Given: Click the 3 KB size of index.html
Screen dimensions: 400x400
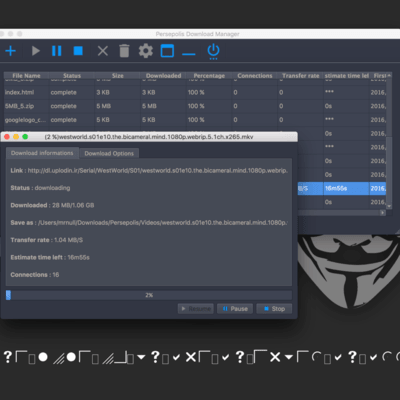Looking at the screenshot, I should 103,92.
